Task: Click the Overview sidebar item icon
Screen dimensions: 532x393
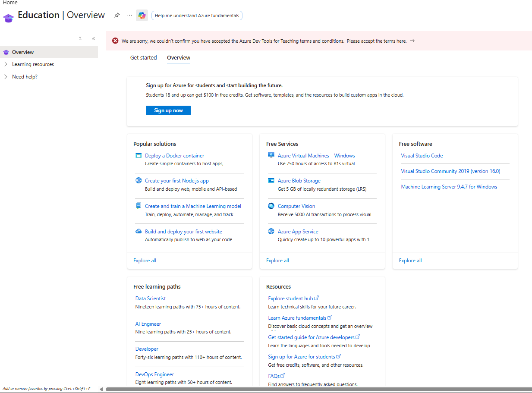Action: click(x=6, y=52)
